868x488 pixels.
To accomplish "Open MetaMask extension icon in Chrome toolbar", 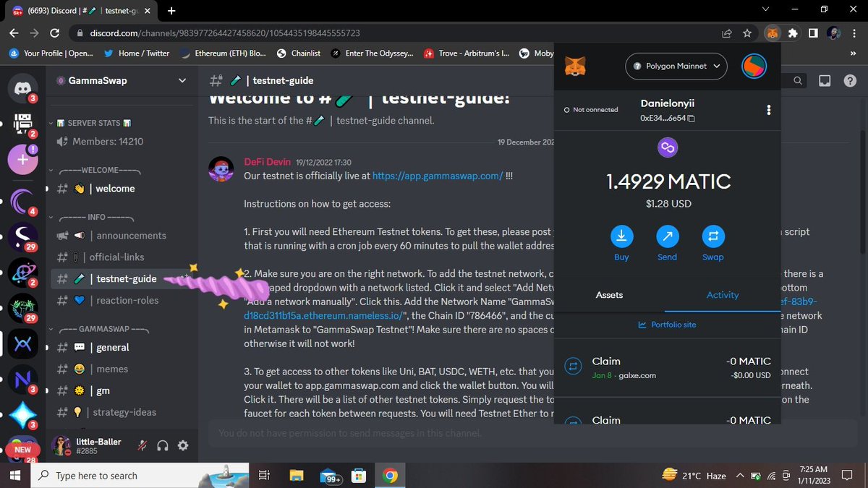I will 773,33.
